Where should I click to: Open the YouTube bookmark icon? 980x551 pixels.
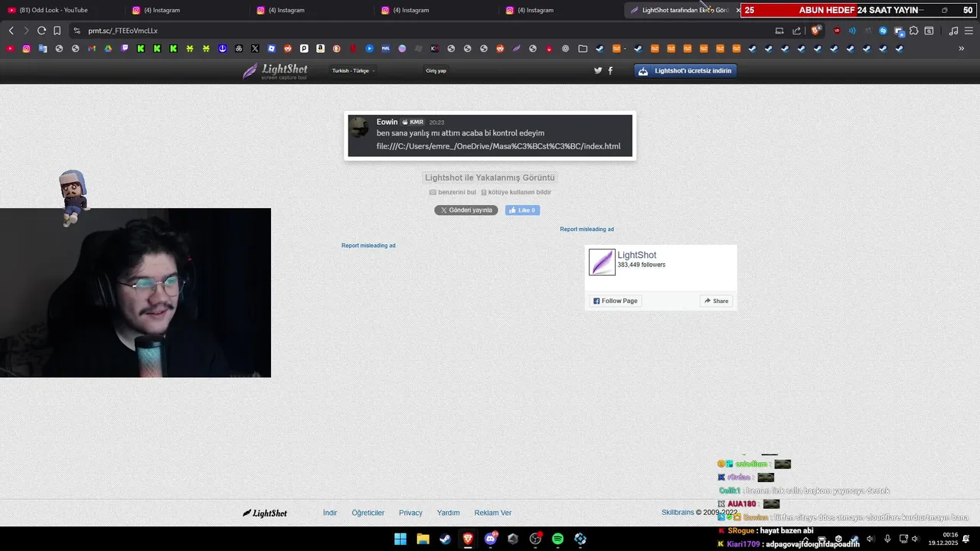pyautogui.click(x=10, y=48)
